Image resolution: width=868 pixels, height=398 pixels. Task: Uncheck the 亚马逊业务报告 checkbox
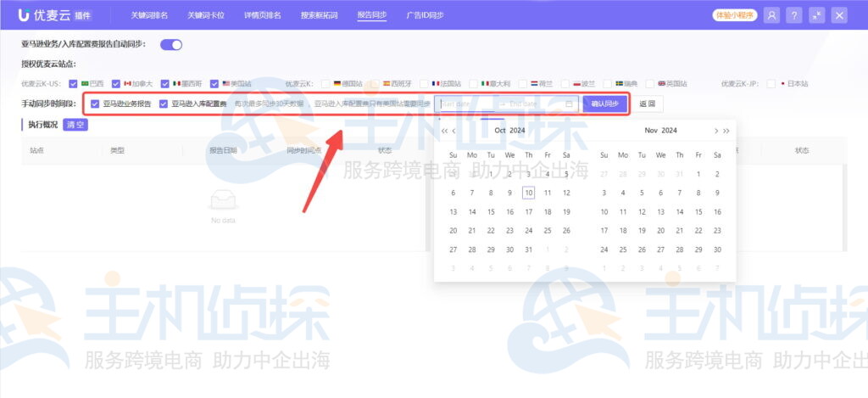pos(95,104)
